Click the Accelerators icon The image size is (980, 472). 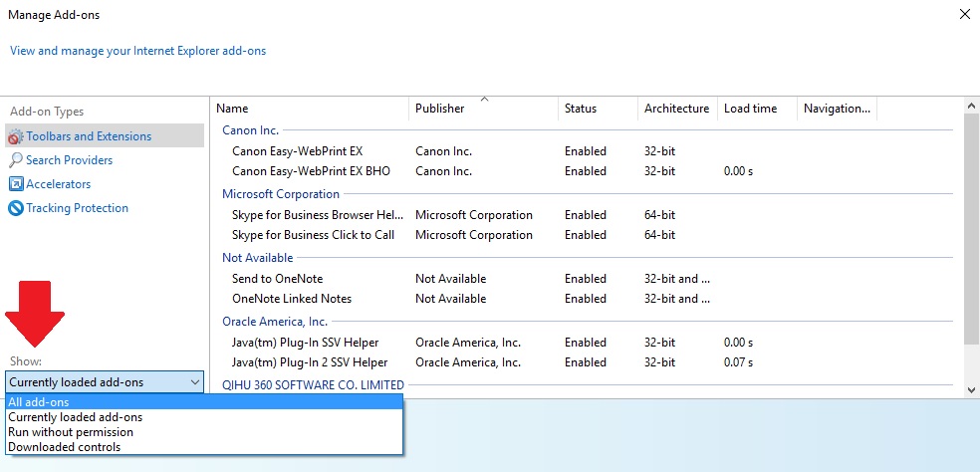click(x=16, y=184)
